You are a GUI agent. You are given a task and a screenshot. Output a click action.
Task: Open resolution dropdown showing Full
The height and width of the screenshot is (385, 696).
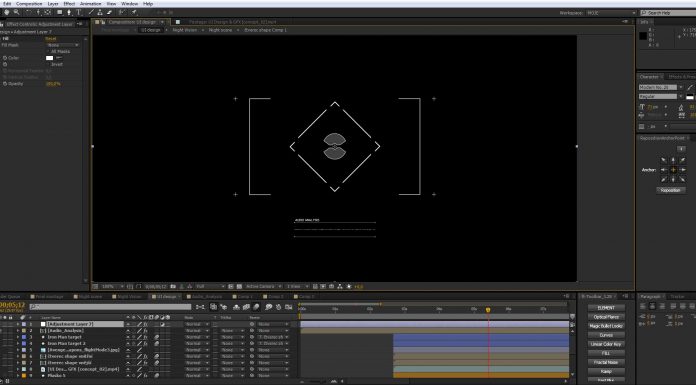[x=210, y=286]
